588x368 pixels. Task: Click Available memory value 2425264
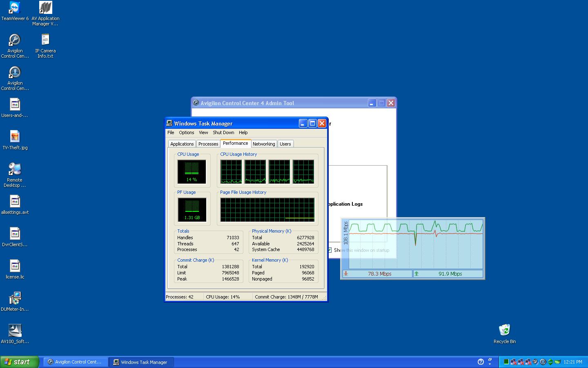pyautogui.click(x=305, y=244)
